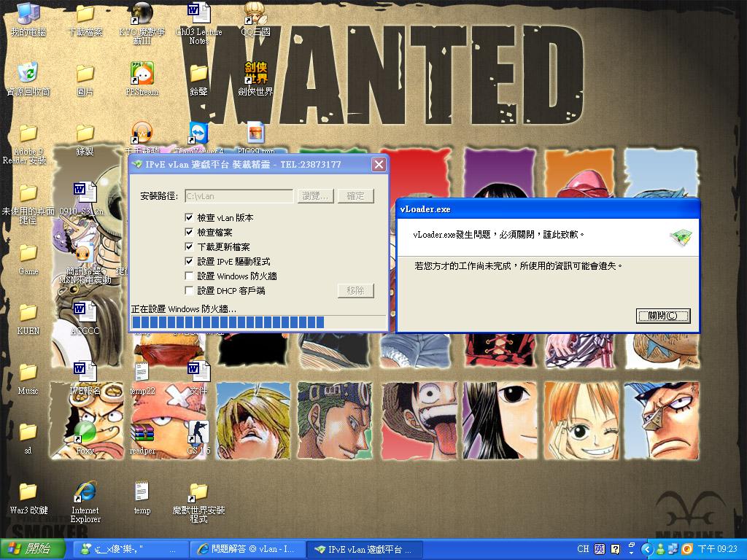Select the IVE報名 Word document
The height and width of the screenshot is (560, 747).
click(x=85, y=378)
